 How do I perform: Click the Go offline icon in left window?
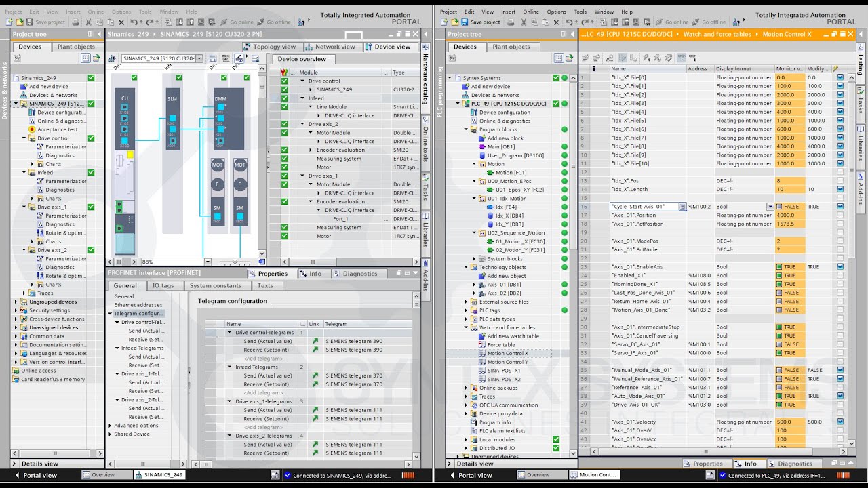[x=260, y=22]
